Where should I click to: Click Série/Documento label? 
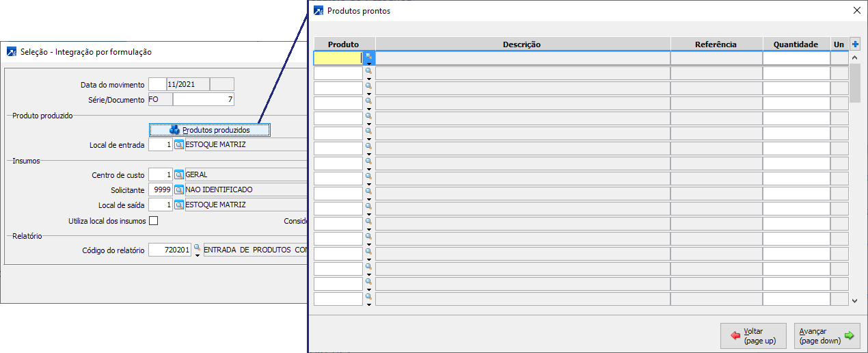(117, 100)
